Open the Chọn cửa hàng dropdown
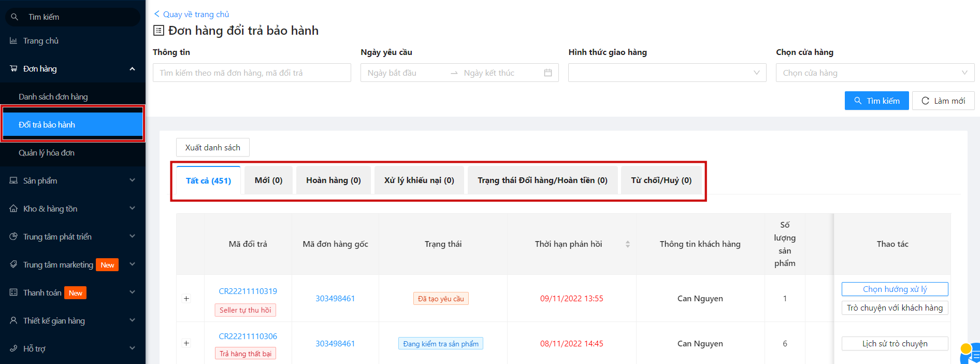 tap(874, 73)
